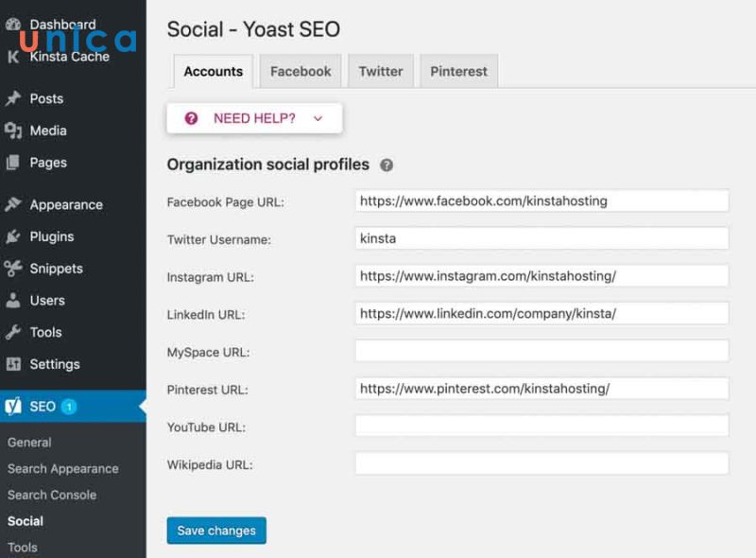Click the Pages icon in sidebar
The width and height of the screenshot is (756, 558).
(13, 163)
